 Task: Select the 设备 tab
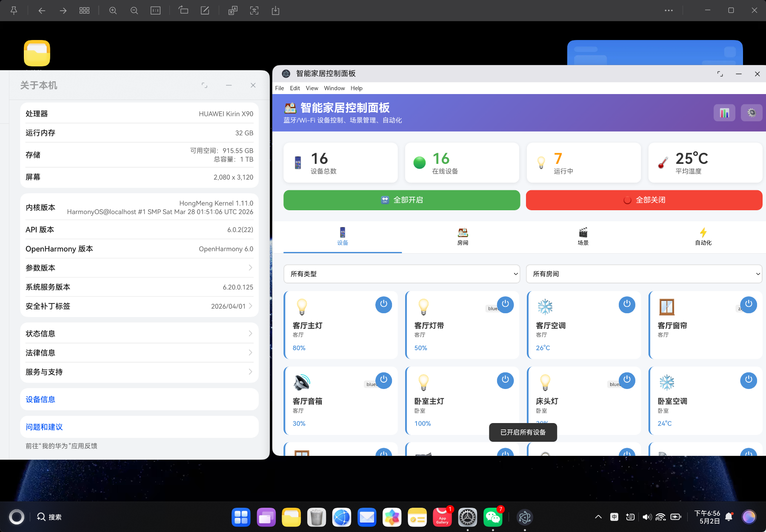coord(343,237)
